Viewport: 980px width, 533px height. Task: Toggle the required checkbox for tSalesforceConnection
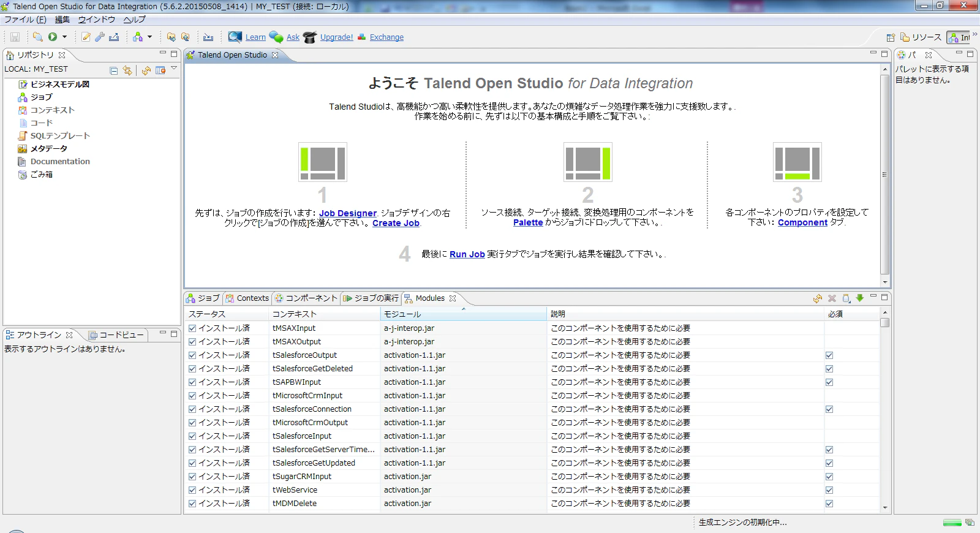pyautogui.click(x=829, y=409)
